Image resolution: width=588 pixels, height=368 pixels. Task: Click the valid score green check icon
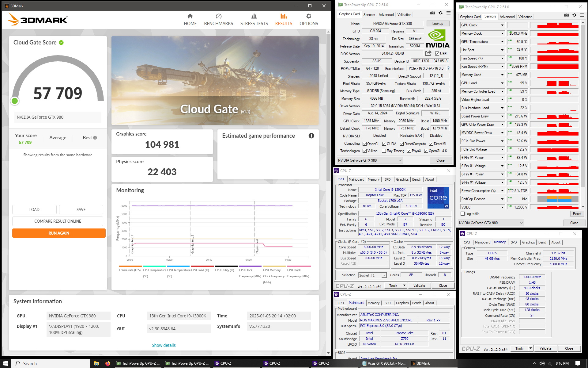coord(61,43)
